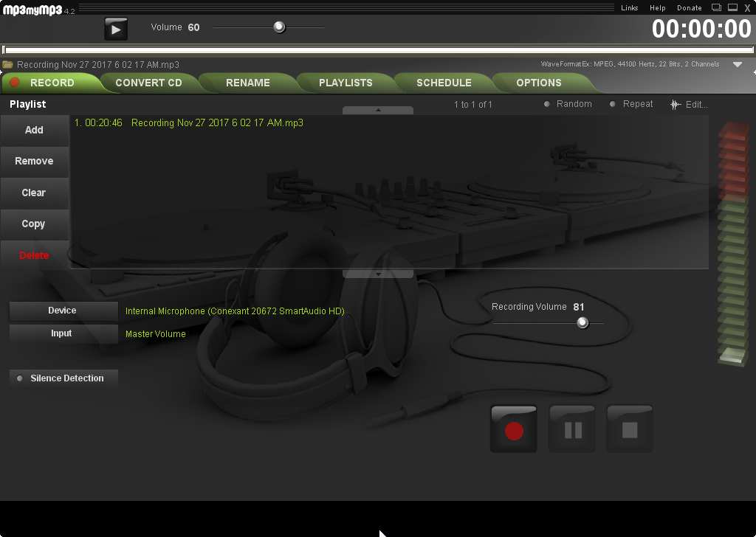The width and height of the screenshot is (756, 537).
Task: Stop recording with the square stop button
Action: tap(630, 429)
